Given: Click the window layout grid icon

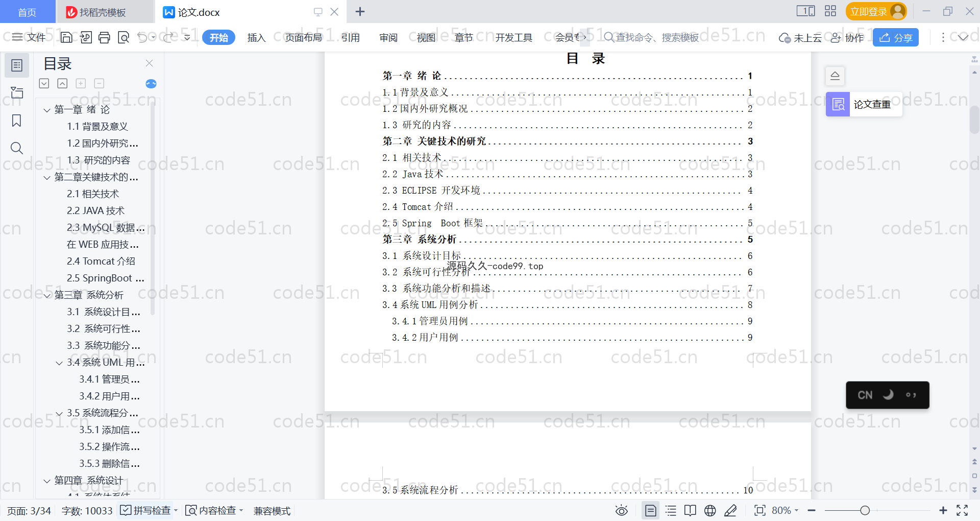Looking at the screenshot, I should tap(830, 11).
